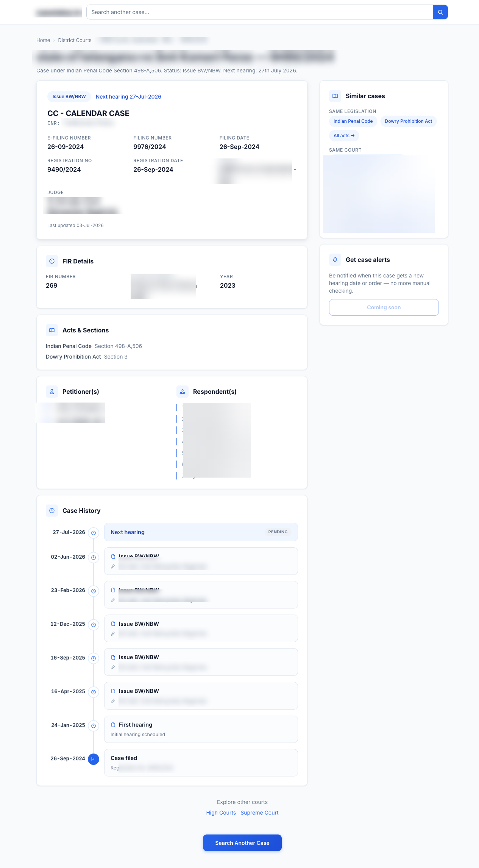Click document icon in 16-Sep-2025 entry
The image size is (479, 868).
(x=113, y=657)
